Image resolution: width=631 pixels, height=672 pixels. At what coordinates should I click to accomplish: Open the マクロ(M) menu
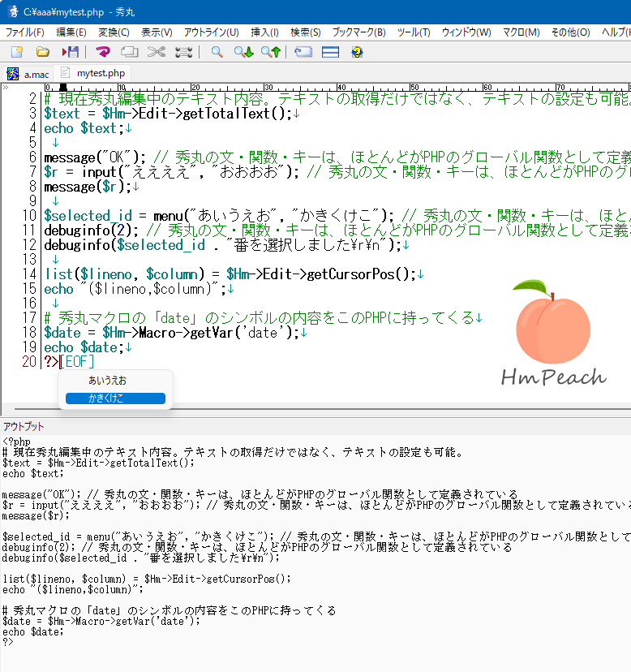coord(521,32)
